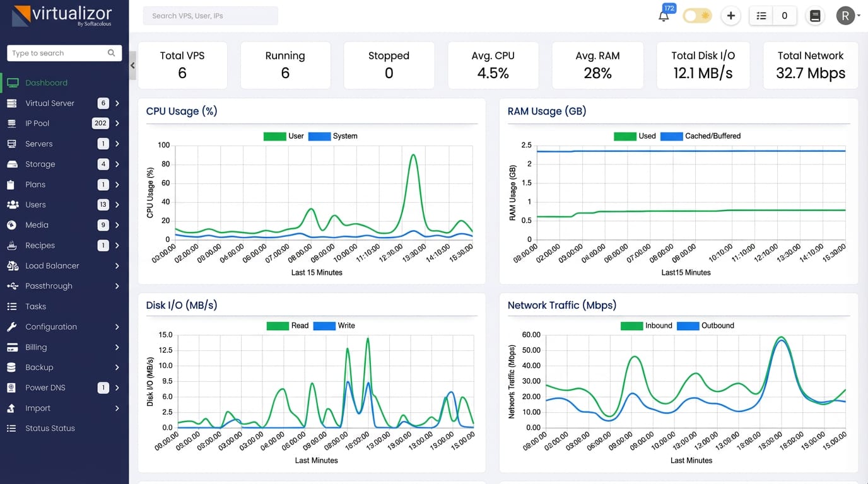Toggle the Write series in Disk legend
This screenshot has height=484, width=868.
pos(334,326)
